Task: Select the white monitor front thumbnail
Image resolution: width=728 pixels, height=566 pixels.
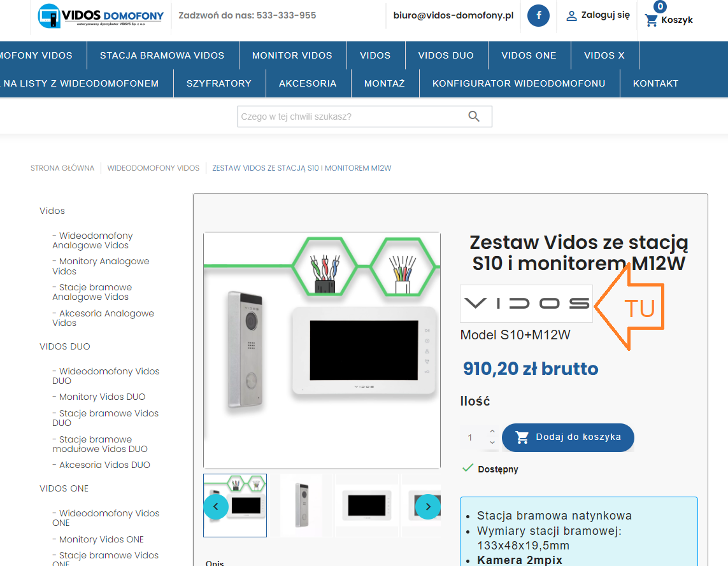Action: pyautogui.click(x=367, y=506)
